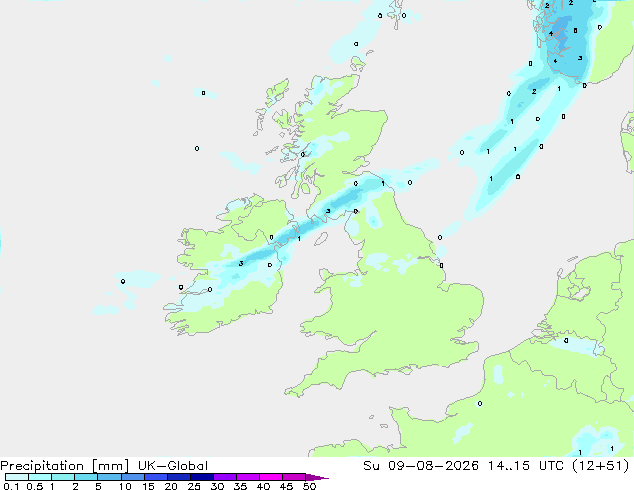Viewport: 634px width, 490px height.
Task: Click the "(12+51)" forecast run text
Action: [601, 466]
